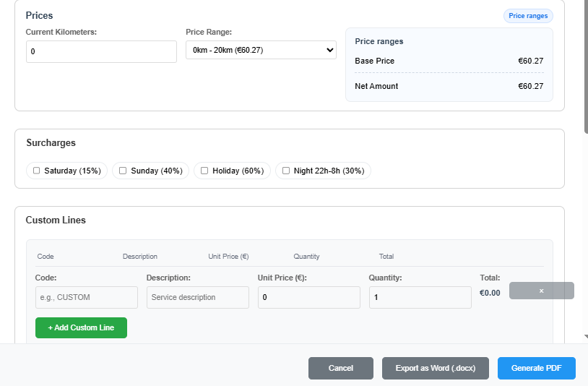Focus the Current Kilometers field
This screenshot has height=386, width=588.
101,52
